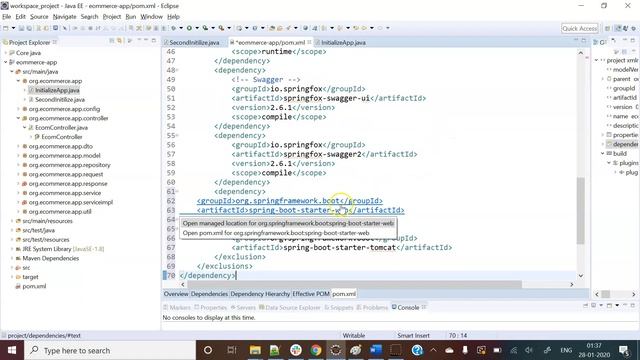Toggle Link with Editor in Project Explorer

click(x=120, y=41)
